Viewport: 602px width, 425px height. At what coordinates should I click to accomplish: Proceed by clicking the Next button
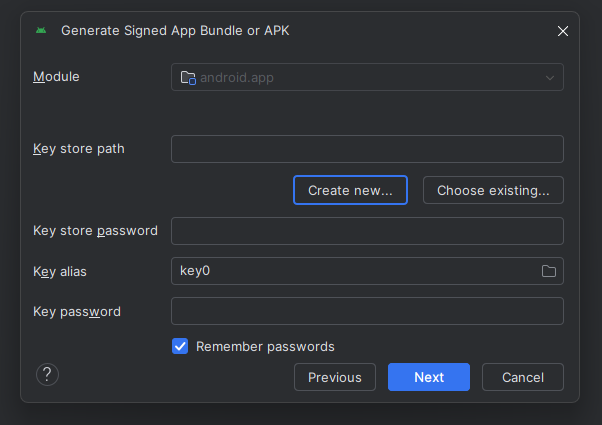tap(429, 377)
